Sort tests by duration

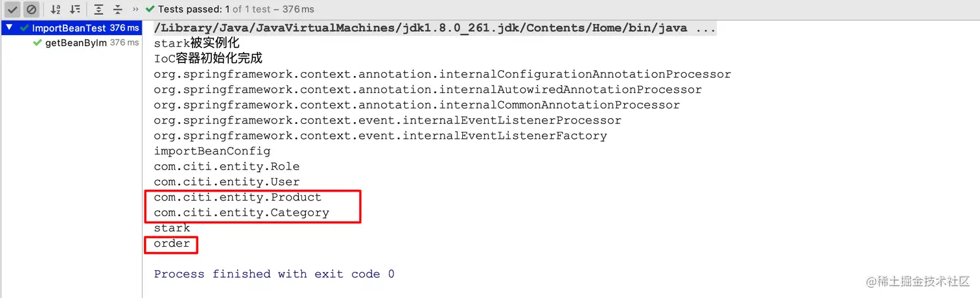point(75,9)
